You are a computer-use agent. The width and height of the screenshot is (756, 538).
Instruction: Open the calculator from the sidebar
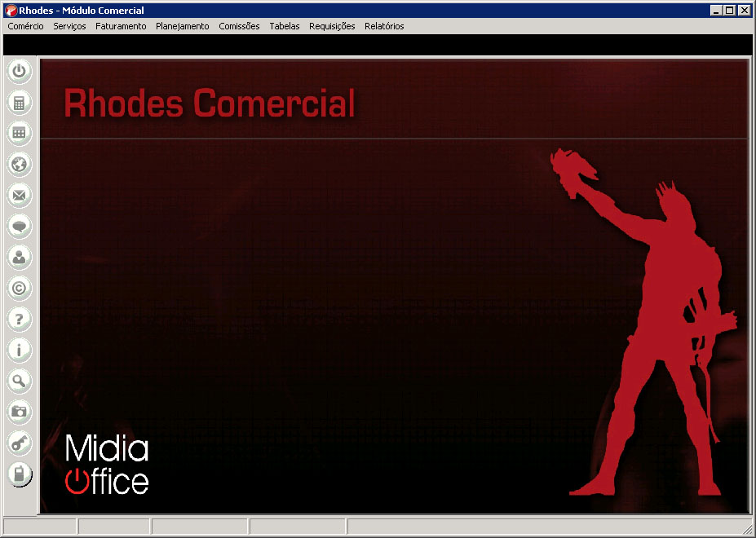click(20, 102)
